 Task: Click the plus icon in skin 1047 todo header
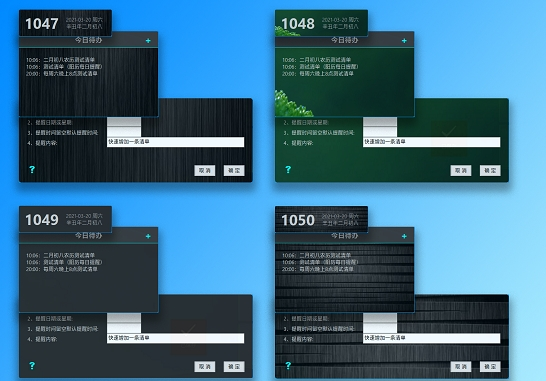pyautogui.click(x=148, y=41)
